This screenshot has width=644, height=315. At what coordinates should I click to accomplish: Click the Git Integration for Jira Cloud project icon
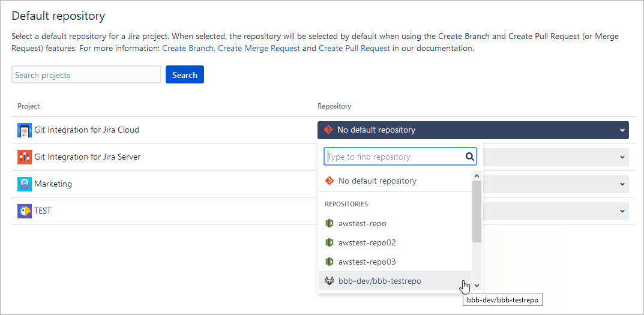coord(25,130)
